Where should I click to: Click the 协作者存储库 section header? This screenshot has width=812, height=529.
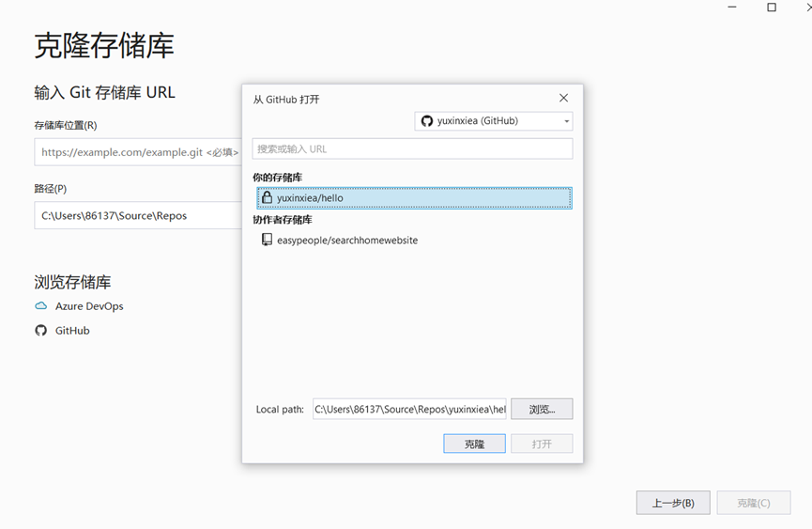283,220
